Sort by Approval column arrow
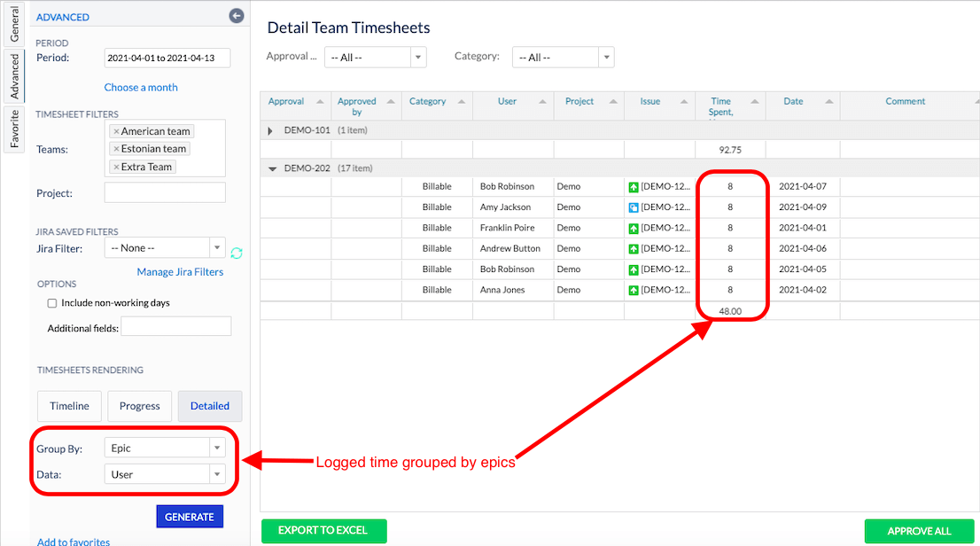Screen dimensions: 980x546 [x=320, y=101]
